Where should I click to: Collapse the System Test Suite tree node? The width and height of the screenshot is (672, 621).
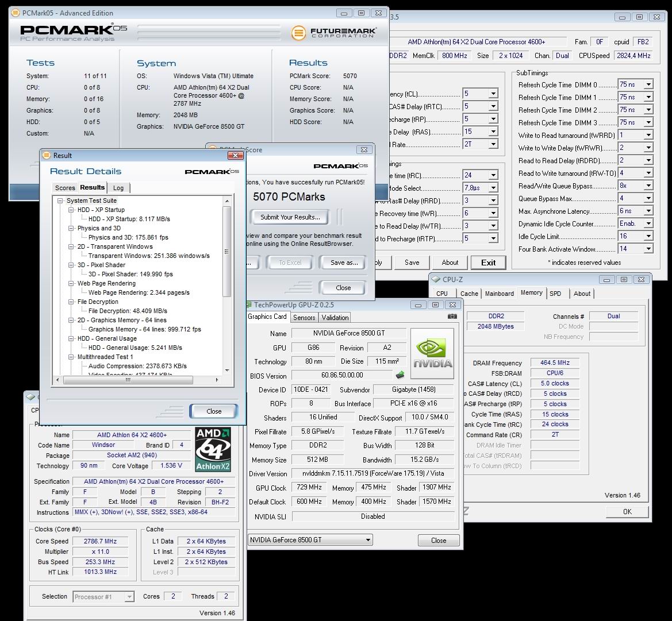tap(60, 200)
